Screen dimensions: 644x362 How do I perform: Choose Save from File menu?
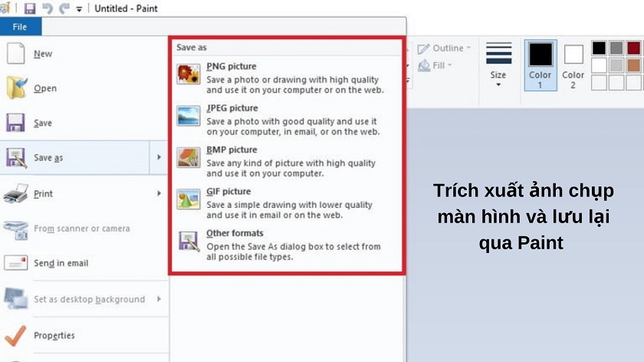(84, 123)
